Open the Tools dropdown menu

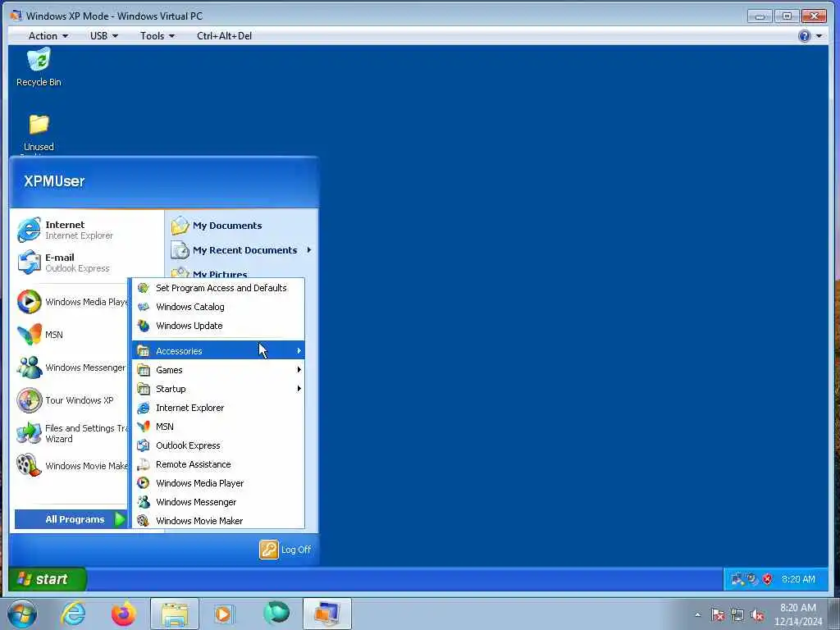(x=157, y=36)
